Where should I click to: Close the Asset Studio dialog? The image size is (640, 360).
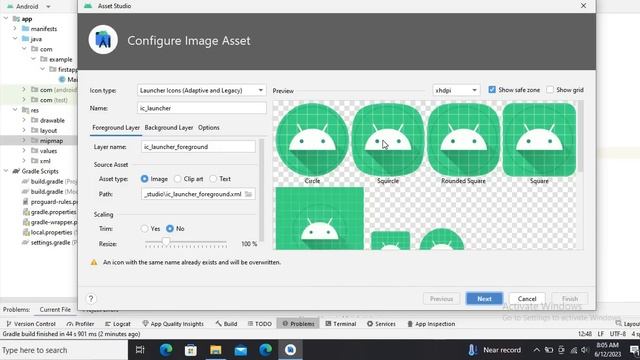tap(583, 6)
